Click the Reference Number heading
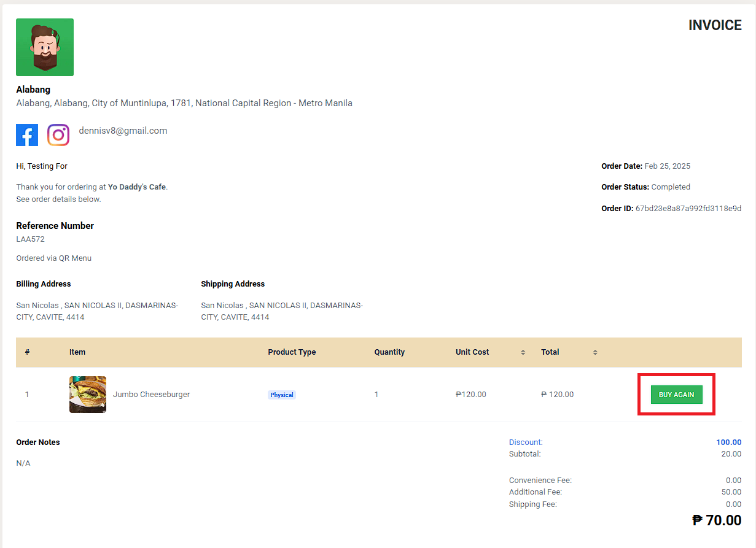The image size is (756, 548). pyautogui.click(x=55, y=226)
